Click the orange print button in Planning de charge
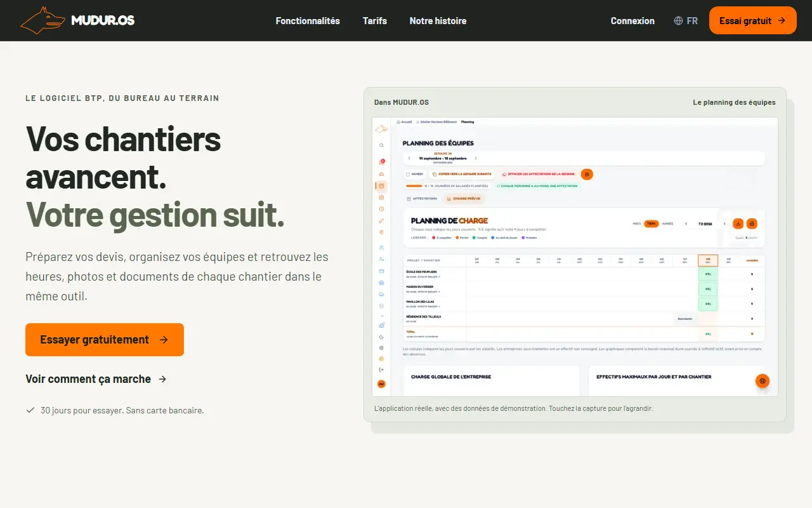Image resolution: width=812 pixels, height=508 pixels. 752,224
